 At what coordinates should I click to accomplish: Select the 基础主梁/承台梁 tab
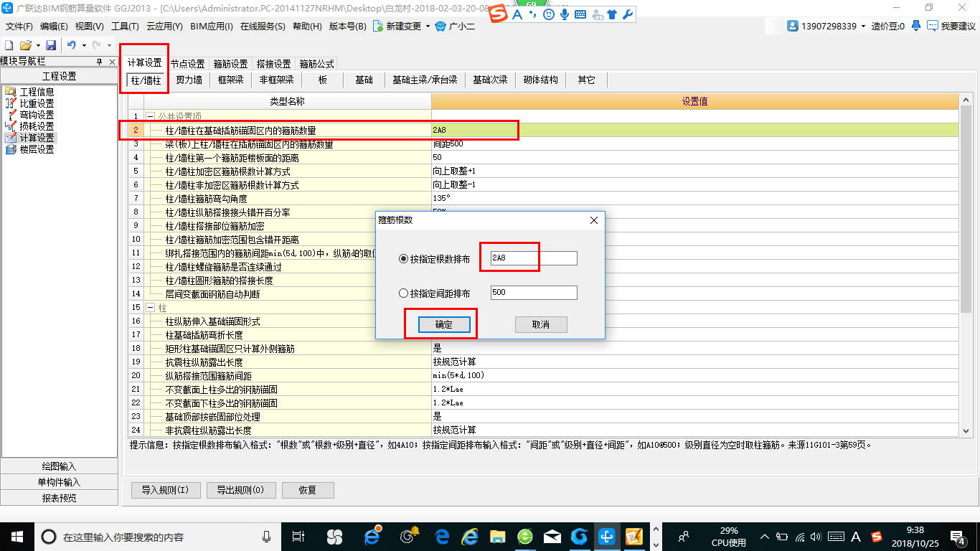[425, 80]
